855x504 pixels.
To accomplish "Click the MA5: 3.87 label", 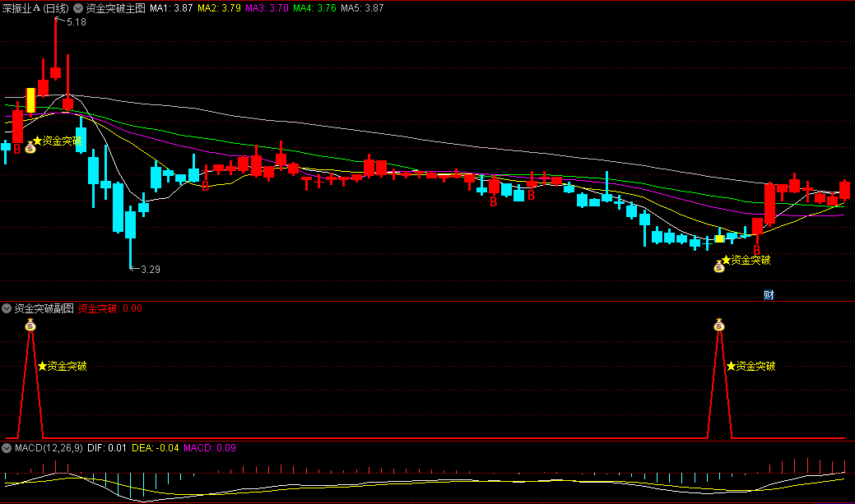I will pos(362,8).
